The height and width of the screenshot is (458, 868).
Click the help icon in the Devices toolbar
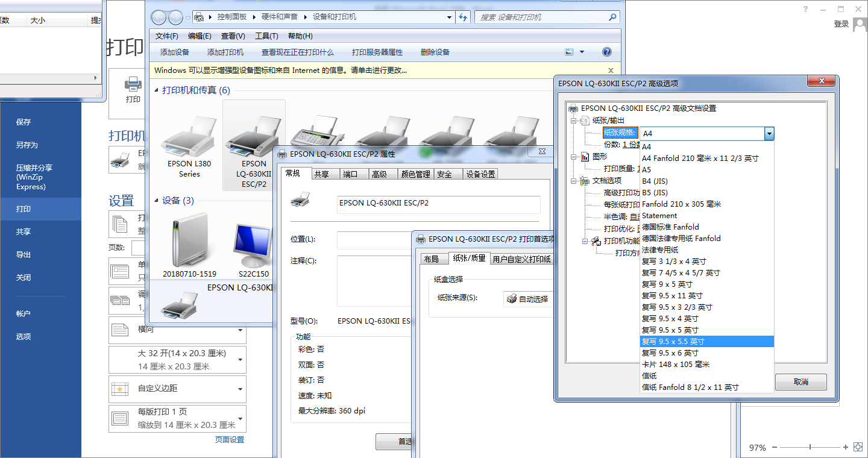(607, 52)
